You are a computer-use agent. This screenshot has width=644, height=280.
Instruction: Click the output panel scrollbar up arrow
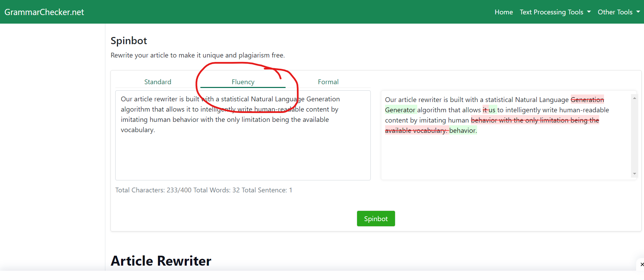(x=634, y=98)
